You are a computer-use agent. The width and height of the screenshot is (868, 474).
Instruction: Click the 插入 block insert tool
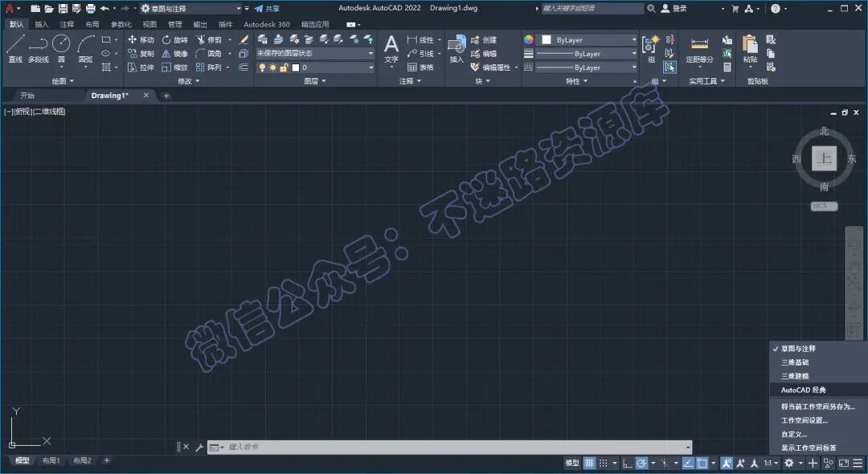pyautogui.click(x=457, y=49)
